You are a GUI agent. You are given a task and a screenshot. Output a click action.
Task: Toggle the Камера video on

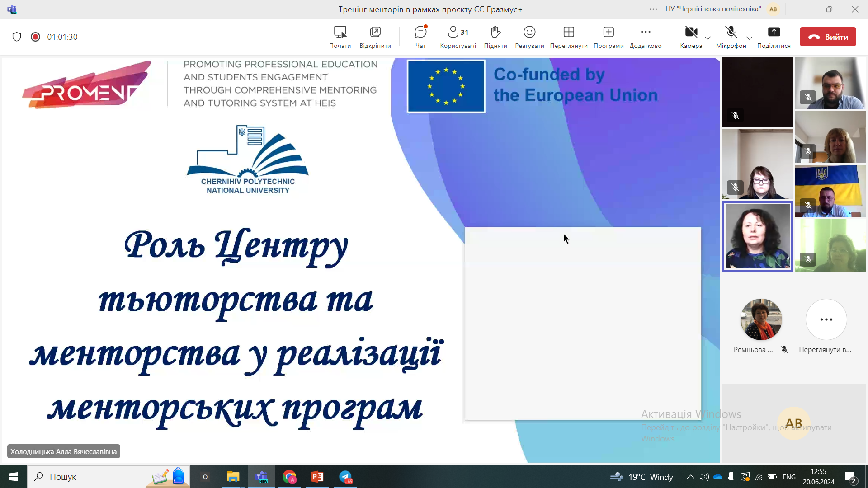click(691, 33)
